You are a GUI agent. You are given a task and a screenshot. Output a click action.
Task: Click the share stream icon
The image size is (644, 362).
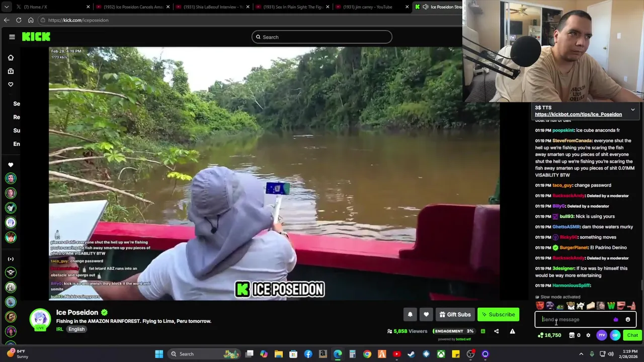pos(496,331)
